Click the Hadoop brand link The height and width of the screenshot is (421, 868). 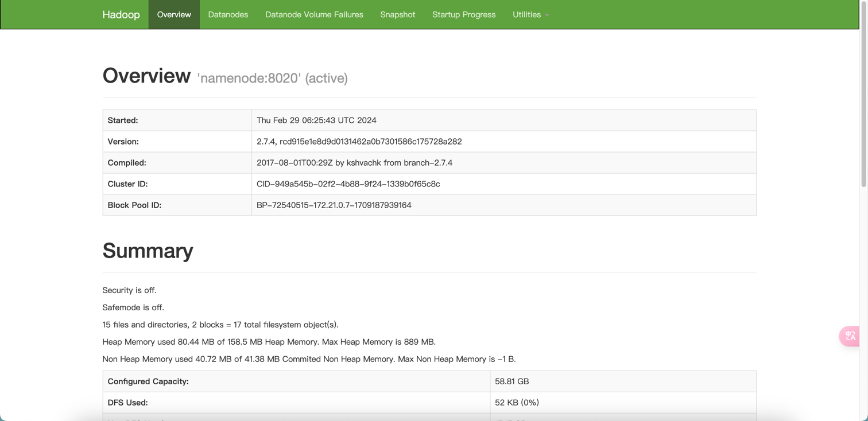pos(121,14)
